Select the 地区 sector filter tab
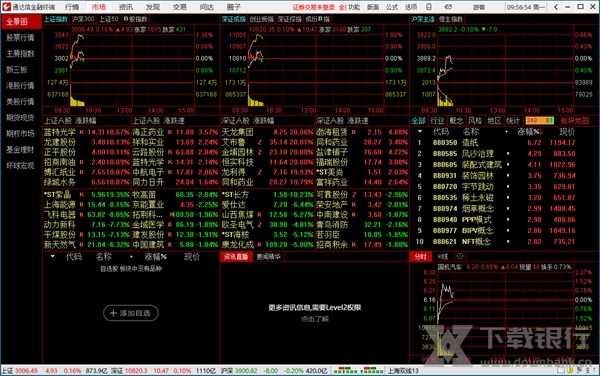 point(494,121)
